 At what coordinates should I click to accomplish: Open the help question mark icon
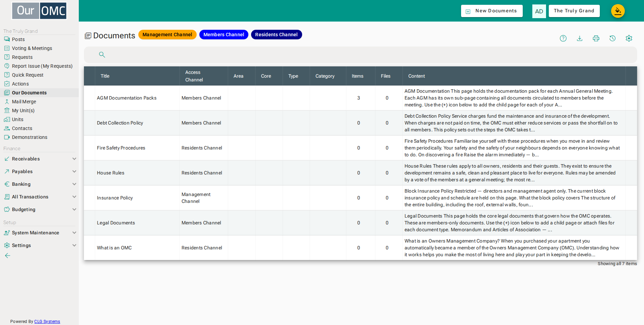click(563, 38)
